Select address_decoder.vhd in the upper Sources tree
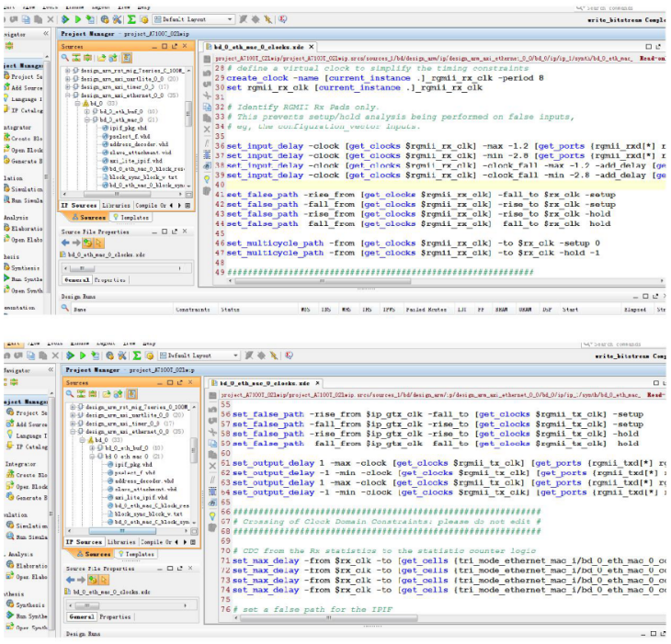Viewport: 671px width, 644px height. [x=138, y=145]
